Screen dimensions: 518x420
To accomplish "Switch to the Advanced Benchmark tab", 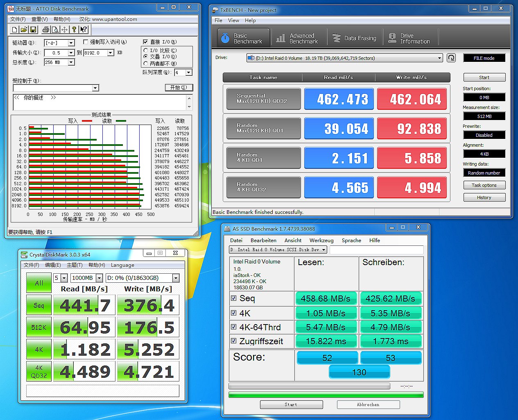I will (x=298, y=39).
